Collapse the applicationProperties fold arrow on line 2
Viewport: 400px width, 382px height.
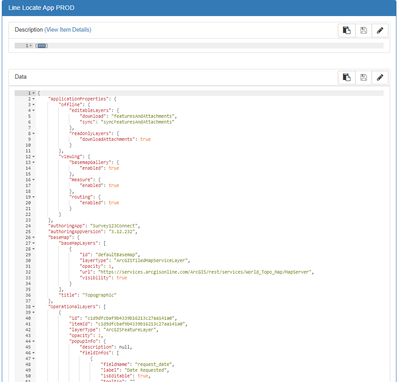[x=34, y=99]
